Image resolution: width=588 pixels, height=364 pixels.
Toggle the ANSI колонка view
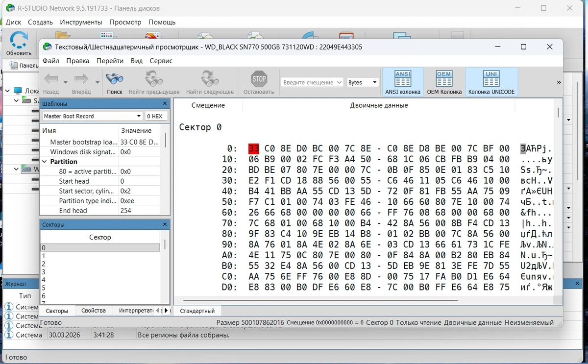(x=403, y=82)
